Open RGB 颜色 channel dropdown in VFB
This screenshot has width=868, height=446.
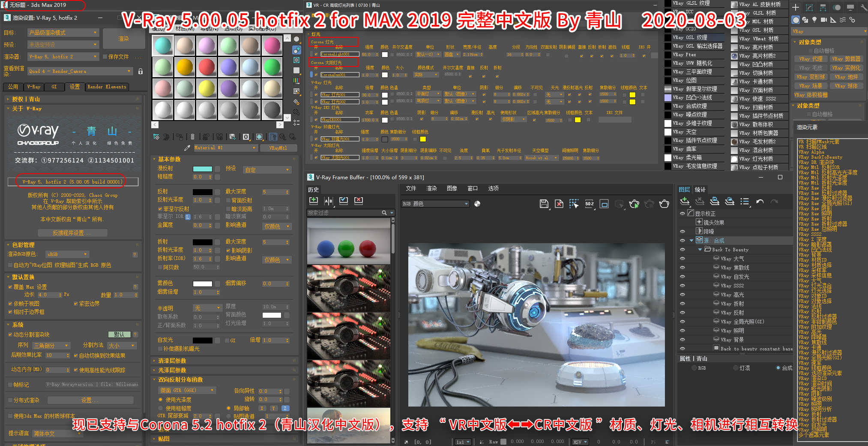[435, 204]
